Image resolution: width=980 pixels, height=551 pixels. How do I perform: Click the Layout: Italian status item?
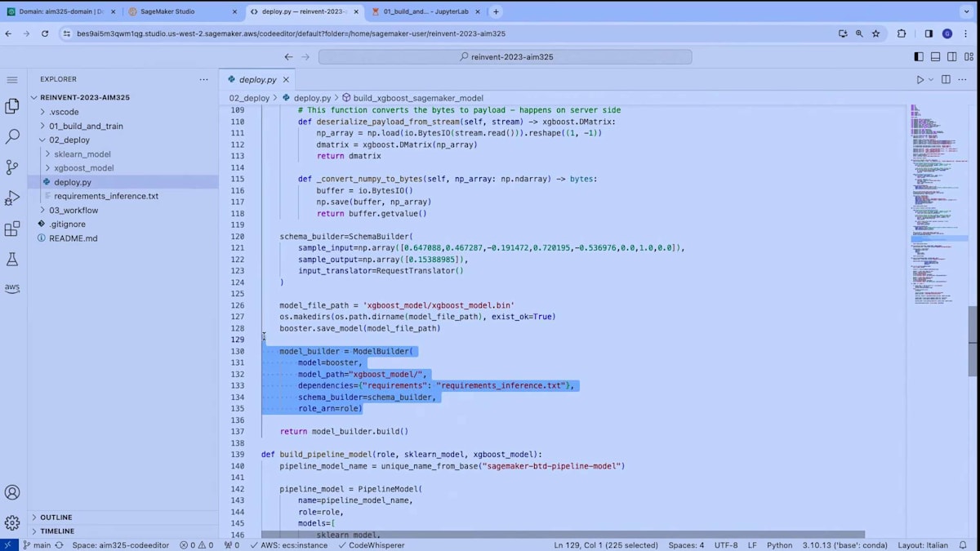[x=923, y=544]
